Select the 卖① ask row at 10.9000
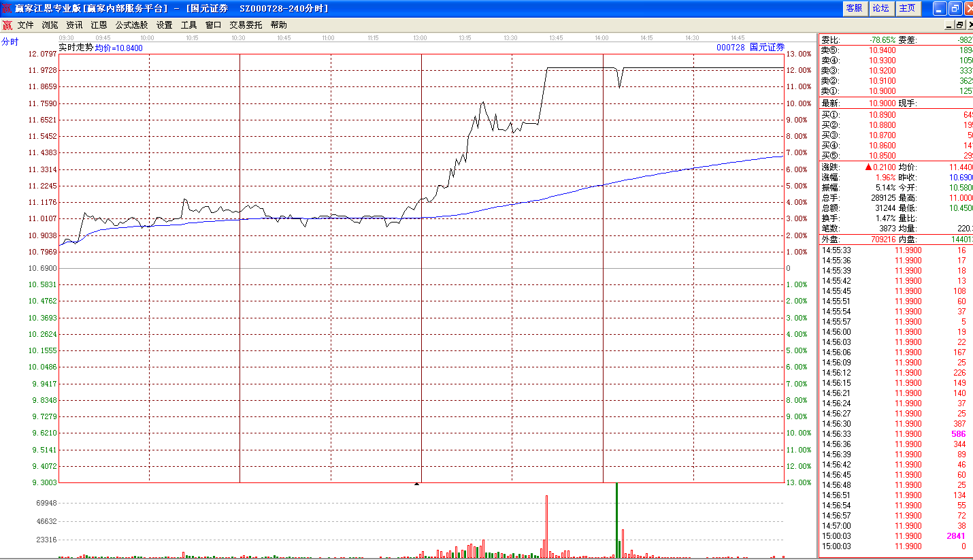Screen dimensions: 973x560 [x=895, y=91]
